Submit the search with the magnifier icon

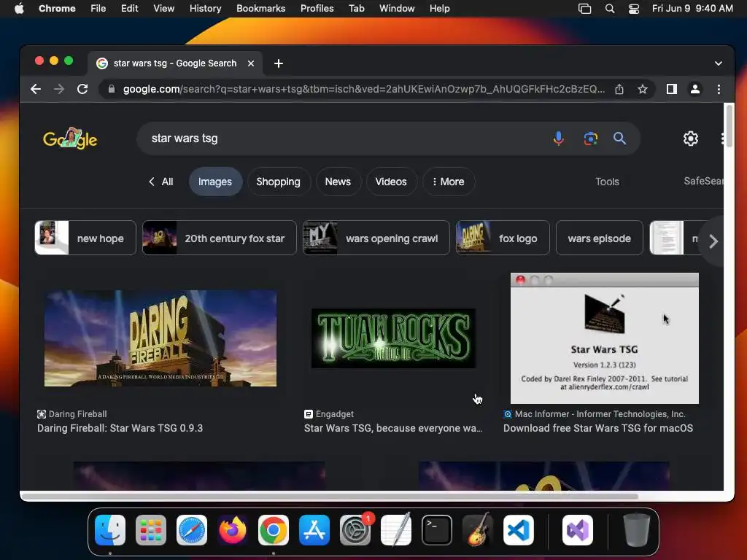pyautogui.click(x=619, y=139)
